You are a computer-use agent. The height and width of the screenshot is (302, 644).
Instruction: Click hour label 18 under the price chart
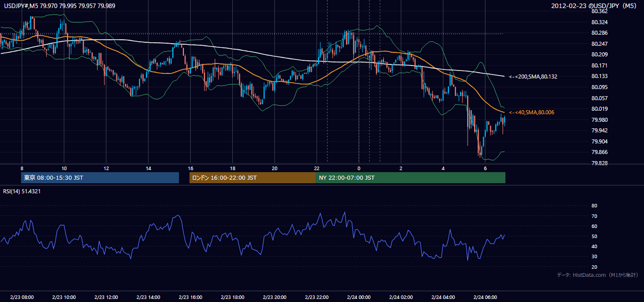(232, 168)
